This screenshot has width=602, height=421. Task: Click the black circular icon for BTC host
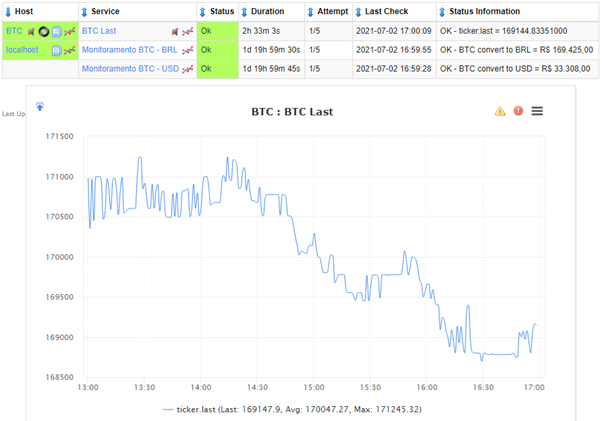pos(44,31)
